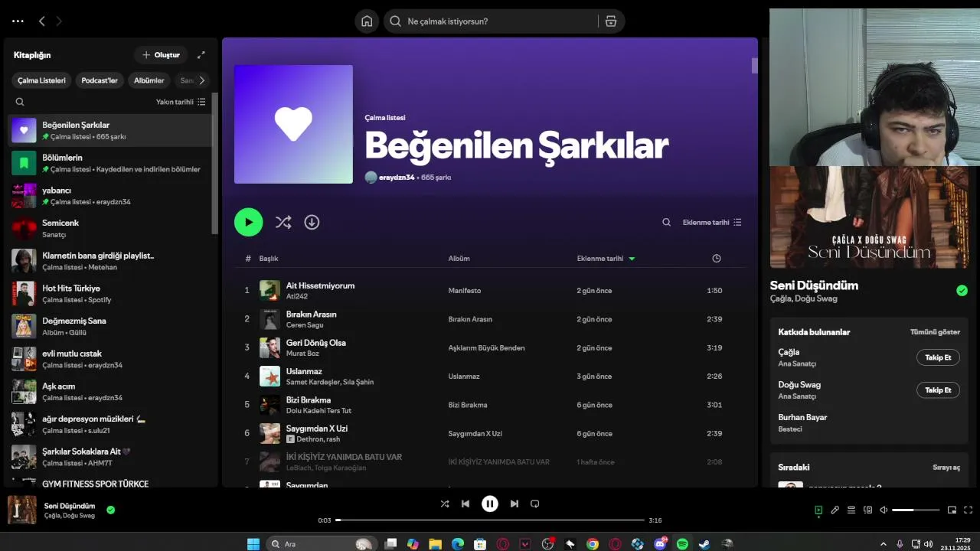Screen dimensions: 980x551
Task: Open the Değmezmiş Sana album
Action: tap(109, 326)
